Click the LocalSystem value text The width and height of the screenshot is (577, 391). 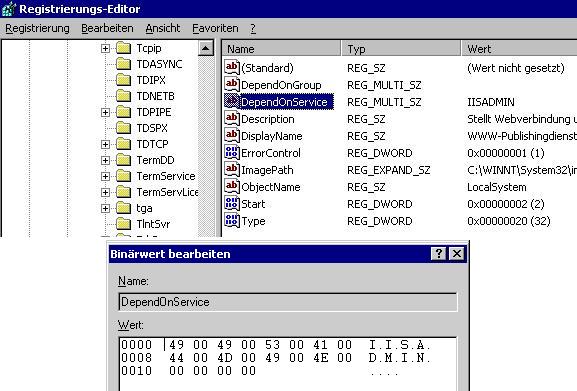(x=496, y=187)
